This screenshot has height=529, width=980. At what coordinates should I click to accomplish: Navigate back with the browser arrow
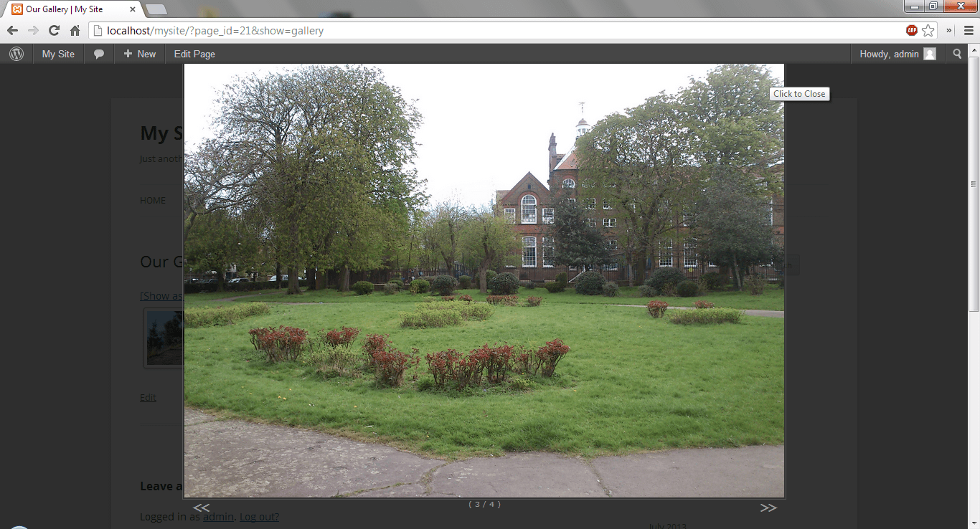(12, 31)
